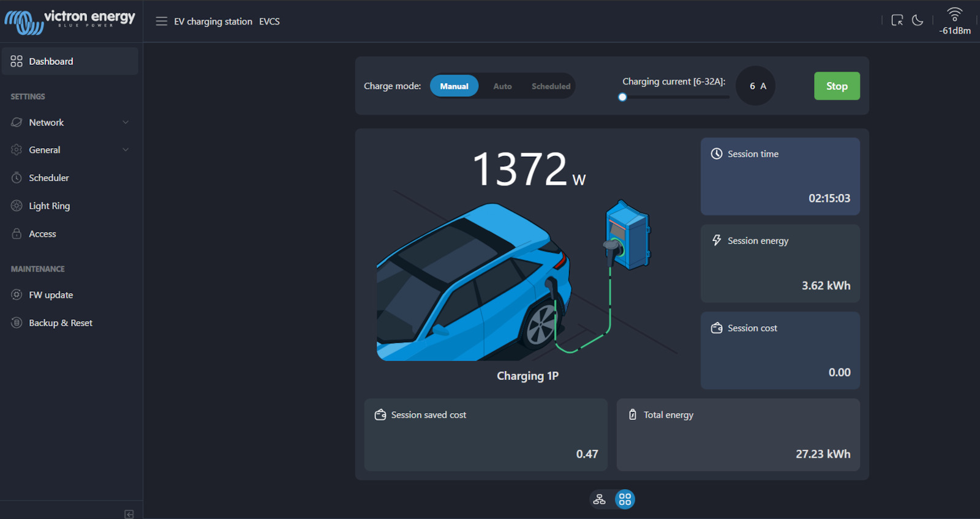
Task: Click the 1372 W power reading
Action: (x=529, y=170)
